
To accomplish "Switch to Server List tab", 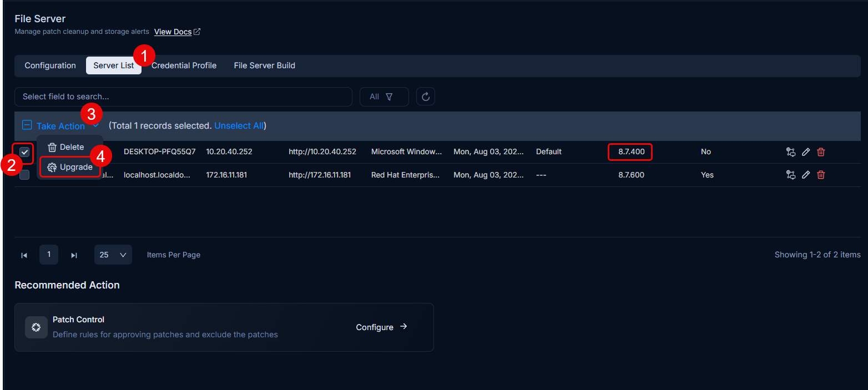I will (x=114, y=65).
